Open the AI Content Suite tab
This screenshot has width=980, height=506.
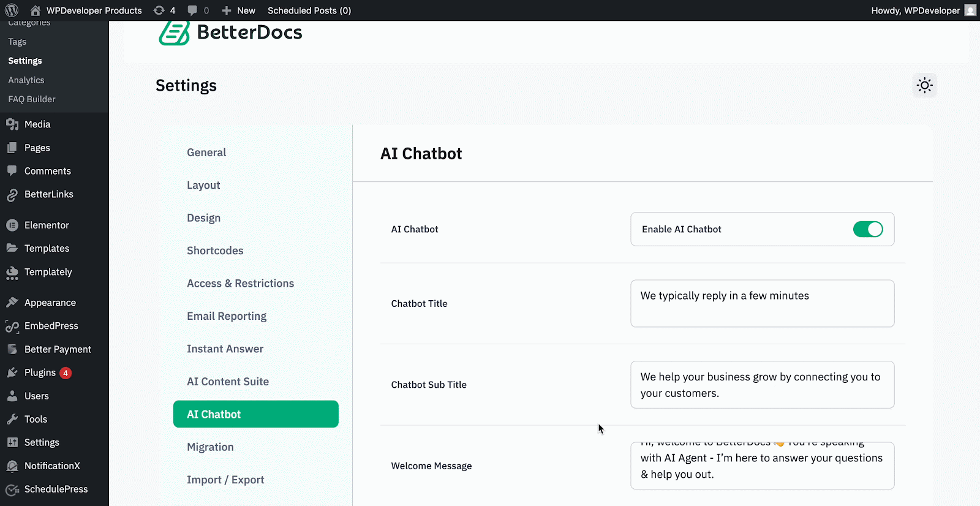(228, 382)
